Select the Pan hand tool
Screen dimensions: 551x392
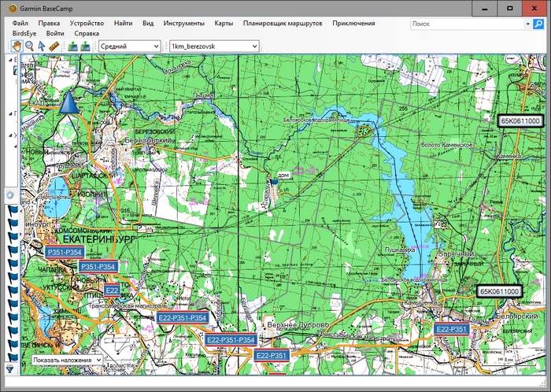pos(17,46)
